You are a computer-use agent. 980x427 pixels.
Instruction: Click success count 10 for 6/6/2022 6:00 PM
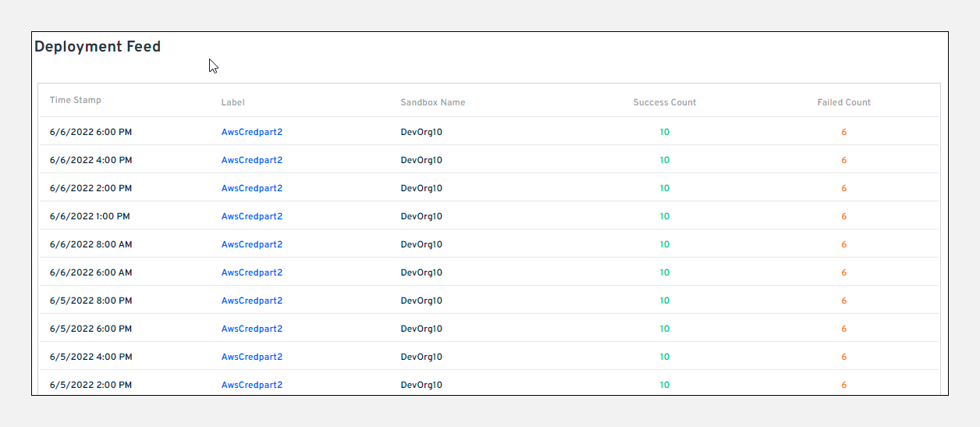coord(665,132)
